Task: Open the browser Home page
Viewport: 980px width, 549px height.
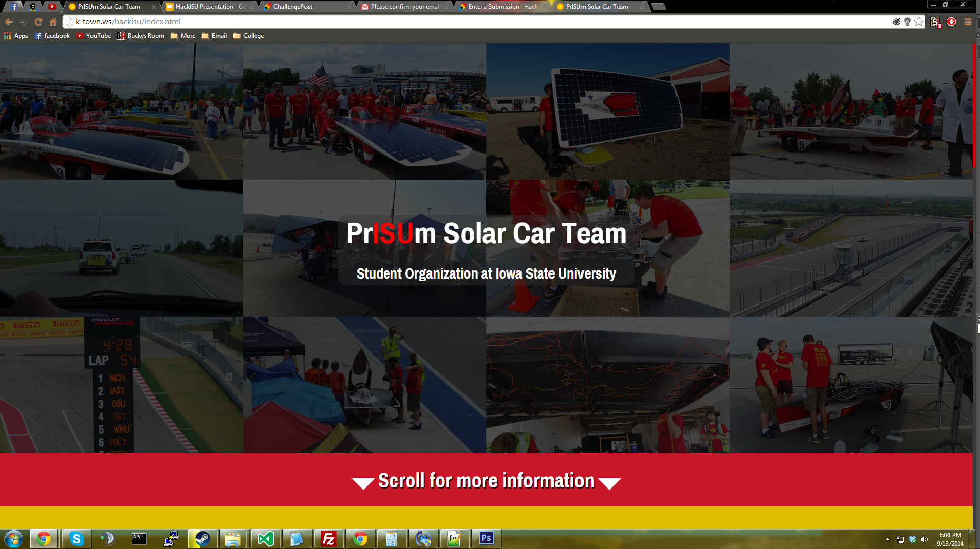Action: (x=53, y=22)
